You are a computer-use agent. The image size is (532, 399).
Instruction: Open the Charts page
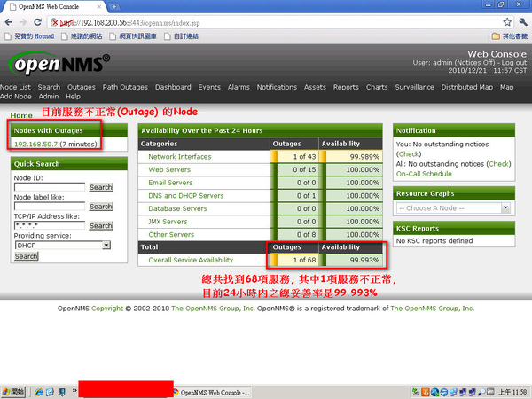point(377,87)
